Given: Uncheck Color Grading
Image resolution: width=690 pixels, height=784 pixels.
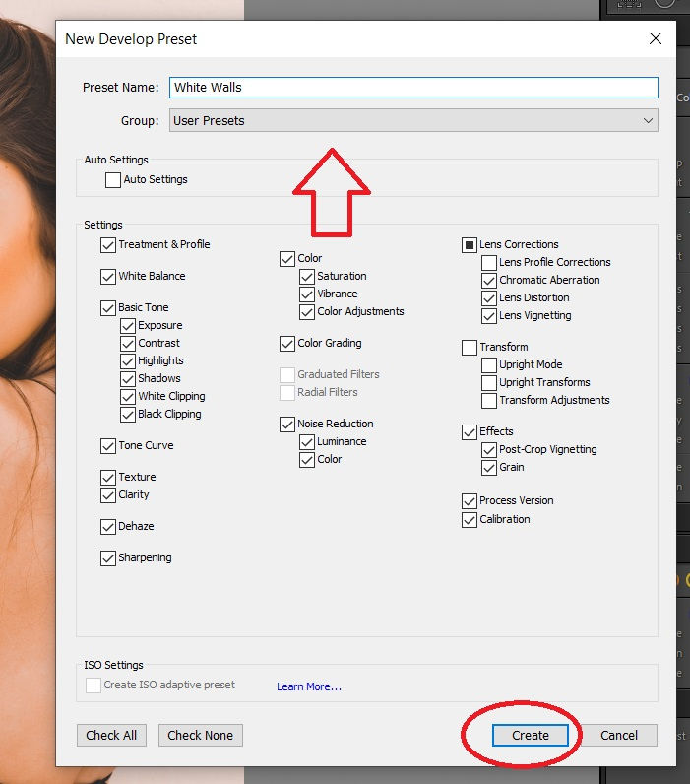Looking at the screenshot, I should (287, 344).
